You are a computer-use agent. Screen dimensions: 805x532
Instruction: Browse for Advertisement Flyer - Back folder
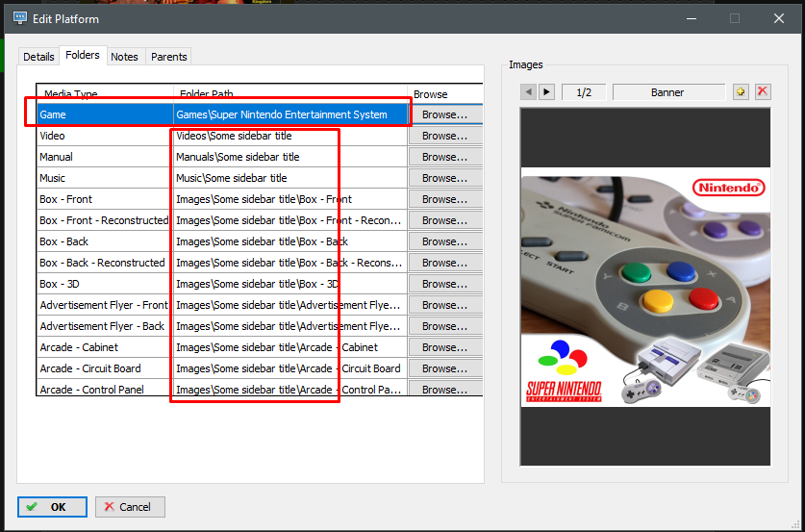[x=445, y=326]
